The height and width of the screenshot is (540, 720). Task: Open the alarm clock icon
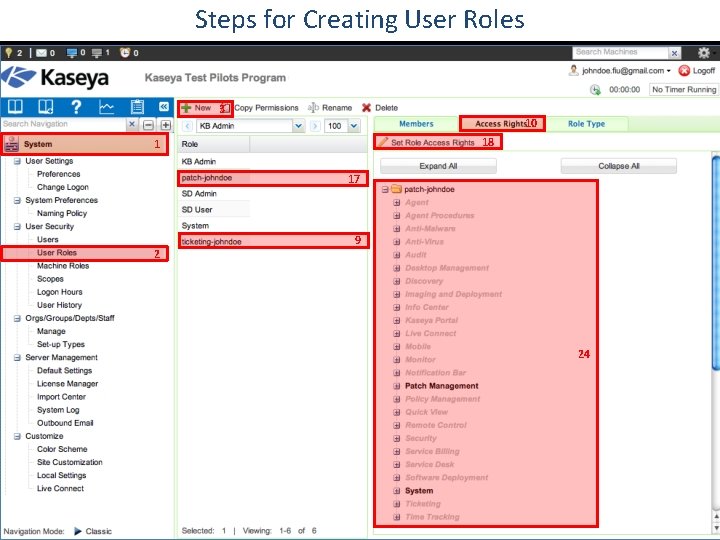125,52
